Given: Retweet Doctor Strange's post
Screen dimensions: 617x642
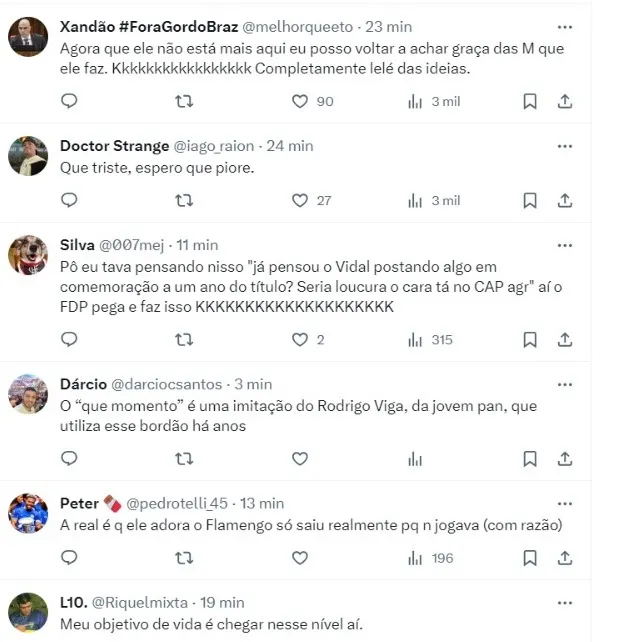Looking at the screenshot, I should (x=184, y=200).
